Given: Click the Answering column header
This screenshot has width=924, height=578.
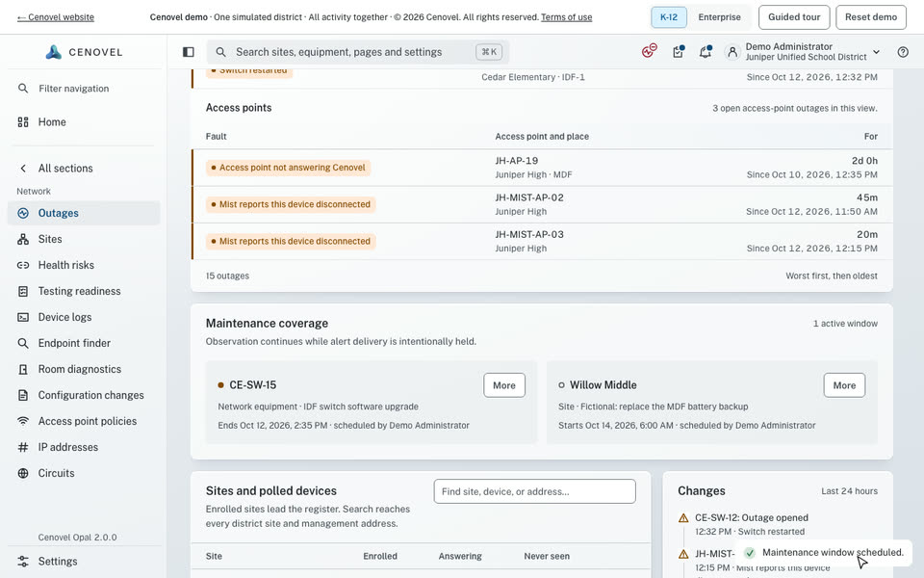Looking at the screenshot, I should pyautogui.click(x=460, y=556).
